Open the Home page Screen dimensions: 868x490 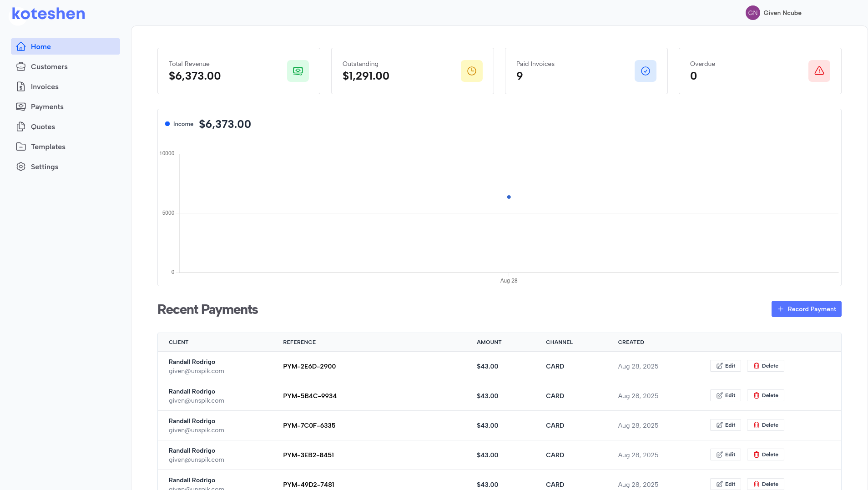click(66, 46)
